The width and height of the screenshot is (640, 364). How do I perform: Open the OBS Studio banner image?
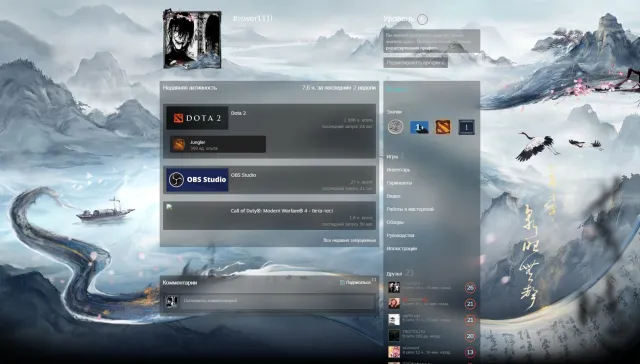point(197,180)
